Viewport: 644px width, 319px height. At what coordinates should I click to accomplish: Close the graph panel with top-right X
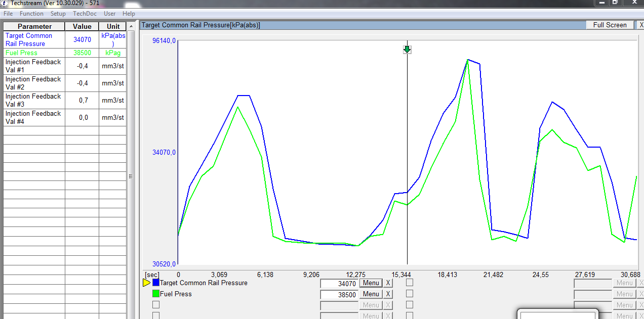point(641,25)
